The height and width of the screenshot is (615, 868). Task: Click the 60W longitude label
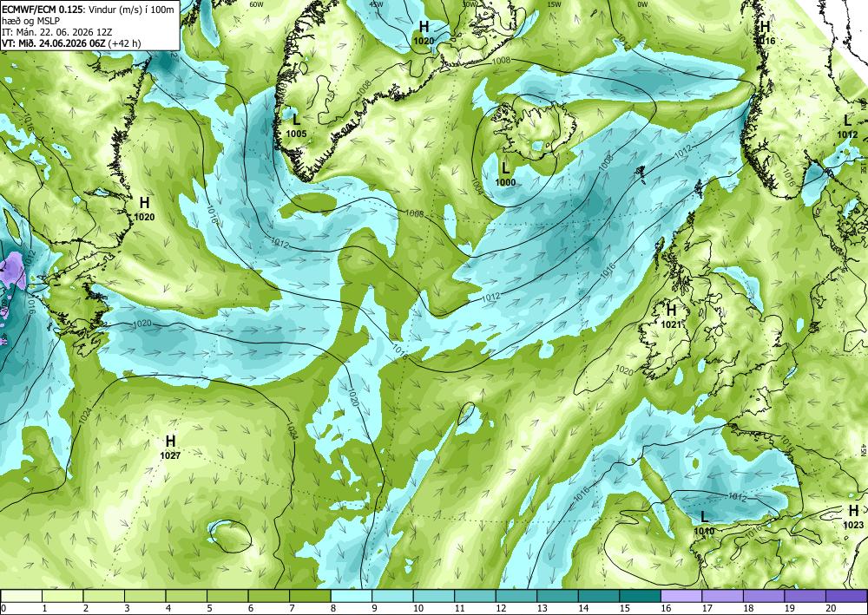(x=256, y=4)
